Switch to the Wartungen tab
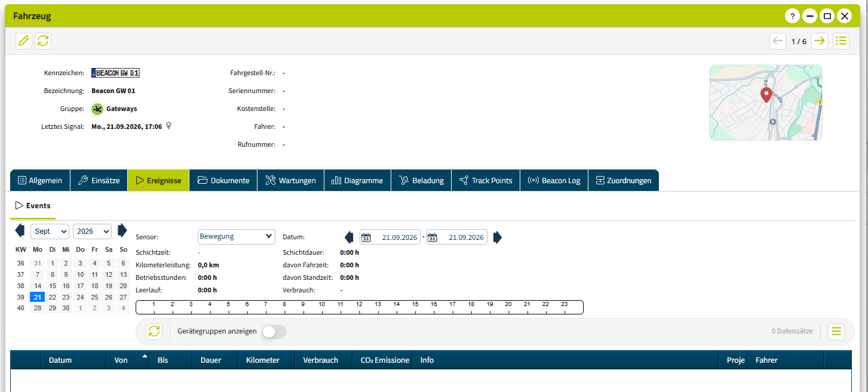Screen dimensions: 868x392 290,180
